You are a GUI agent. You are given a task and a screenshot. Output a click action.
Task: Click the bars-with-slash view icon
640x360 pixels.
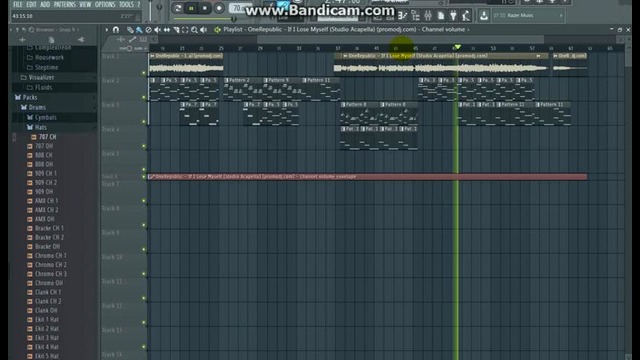point(402,16)
